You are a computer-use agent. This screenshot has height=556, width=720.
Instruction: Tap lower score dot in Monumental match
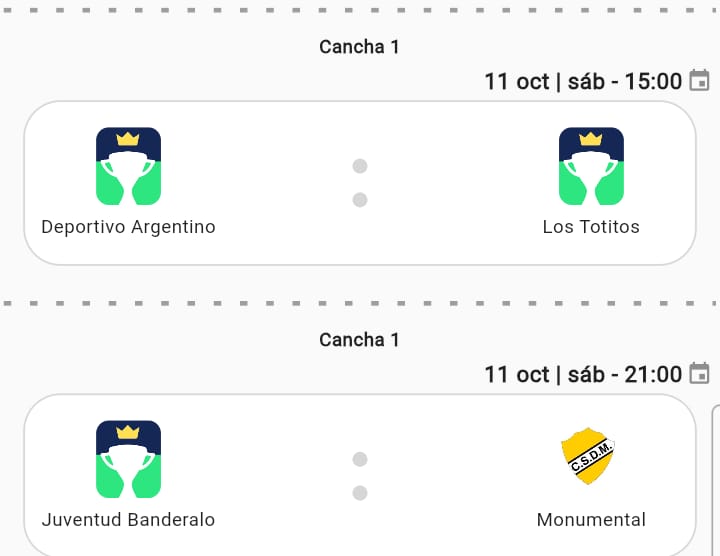[x=360, y=493]
